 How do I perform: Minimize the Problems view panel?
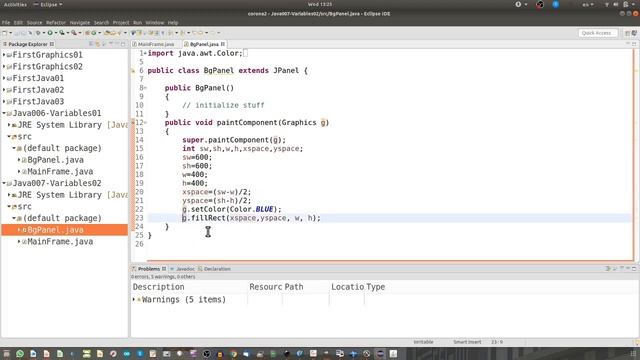(627, 269)
